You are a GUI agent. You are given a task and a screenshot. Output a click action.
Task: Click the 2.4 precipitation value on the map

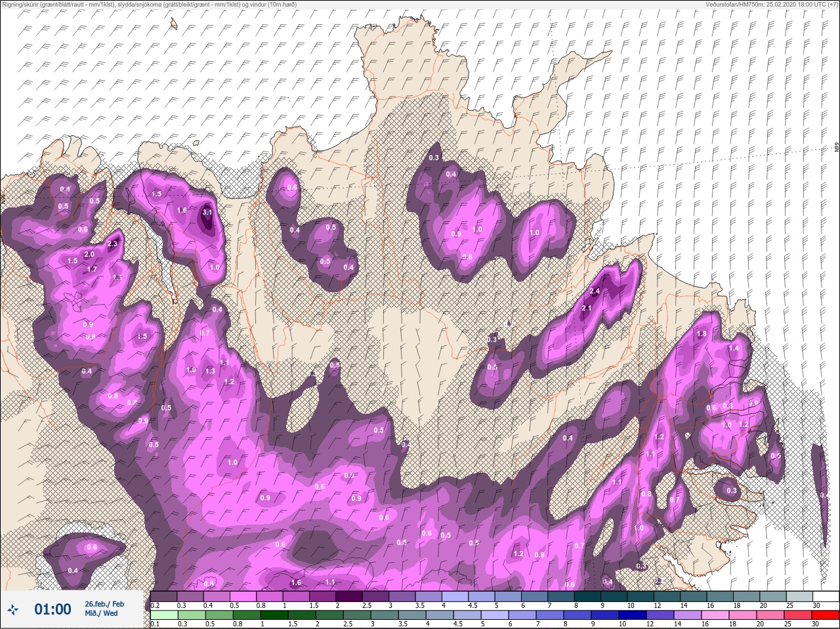coord(595,292)
